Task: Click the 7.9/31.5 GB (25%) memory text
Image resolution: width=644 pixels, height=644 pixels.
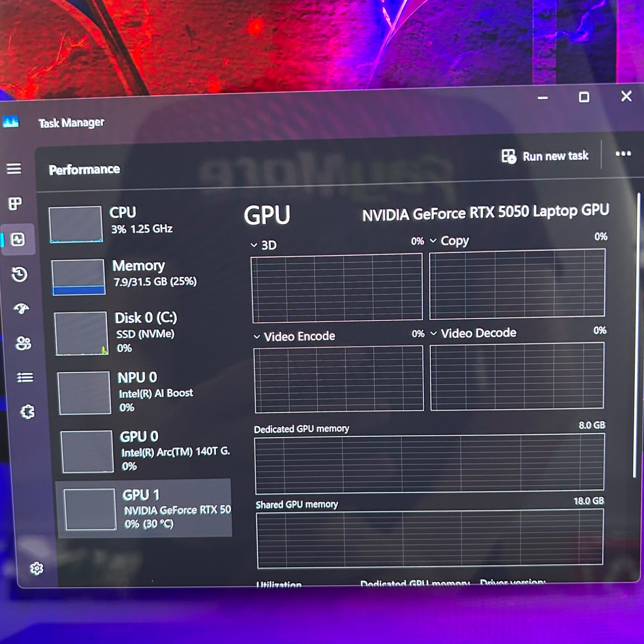Action: click(155, 282)
